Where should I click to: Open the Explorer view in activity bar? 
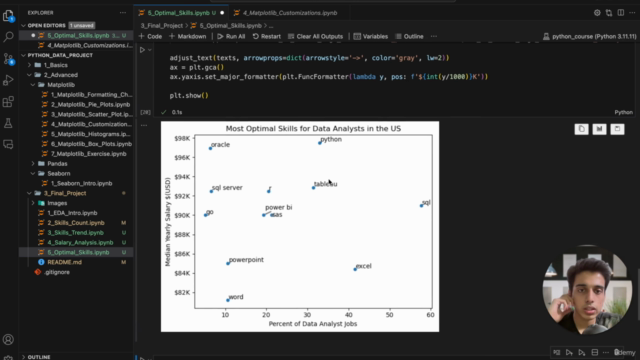point(8,16)
